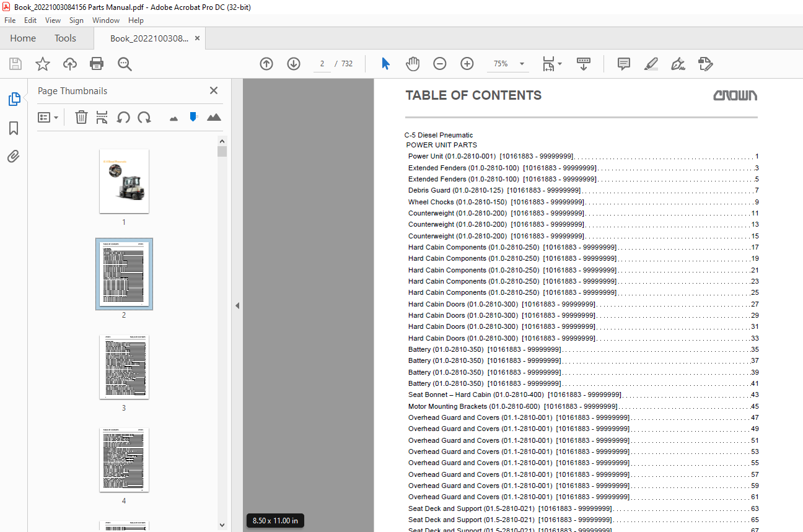Activate the selection arrow tool
Viewport: 803px width, 532px height.
click(x=385, y=64)
